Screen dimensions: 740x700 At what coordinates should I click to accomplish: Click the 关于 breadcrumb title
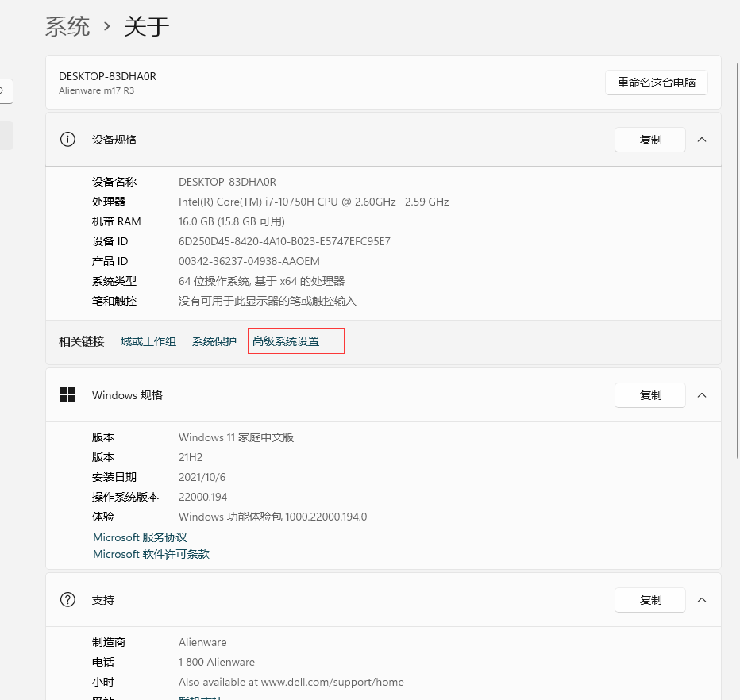(146, 26)
